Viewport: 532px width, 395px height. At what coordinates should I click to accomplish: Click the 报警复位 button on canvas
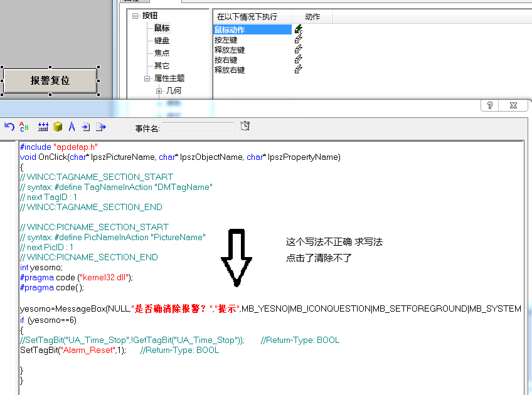tap(50, 81)
